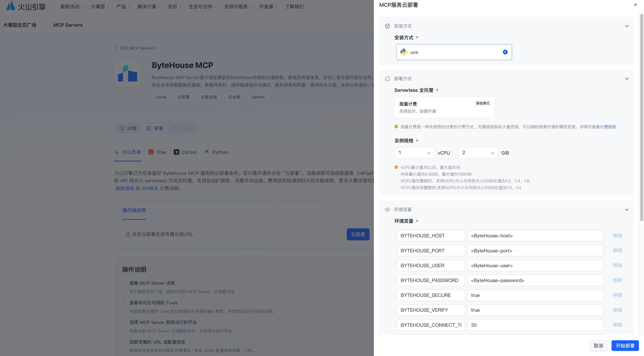Open the 定价 menu
This screenshot has width=644, height=356.
[174, 7]
